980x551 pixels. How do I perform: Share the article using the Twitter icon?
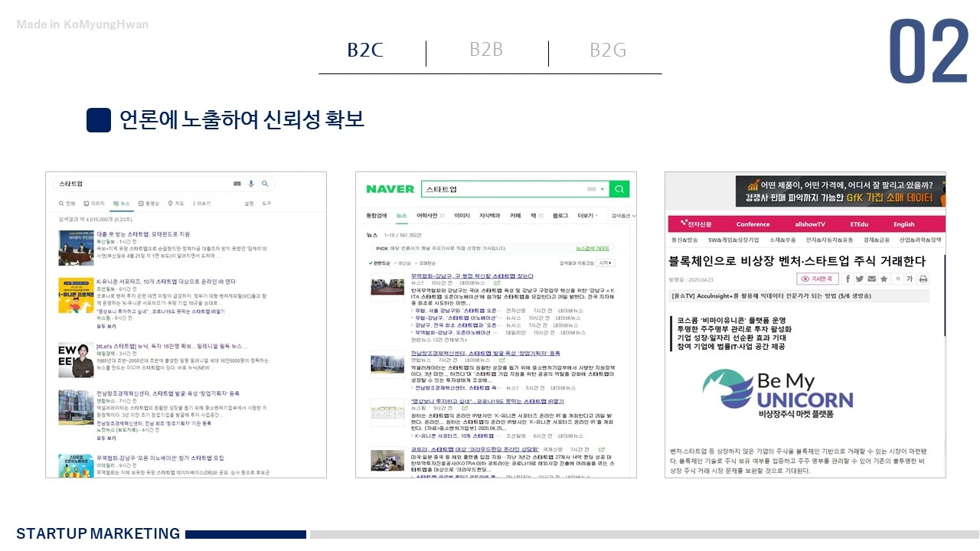(859, 279)
